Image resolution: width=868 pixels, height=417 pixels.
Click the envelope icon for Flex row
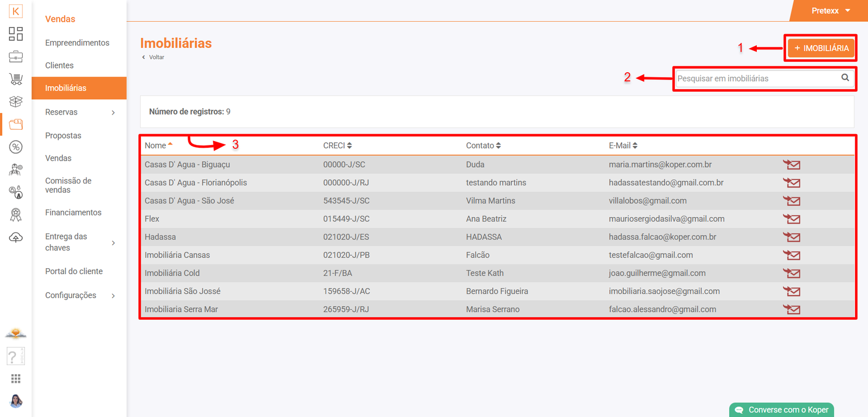pos(792,219)
